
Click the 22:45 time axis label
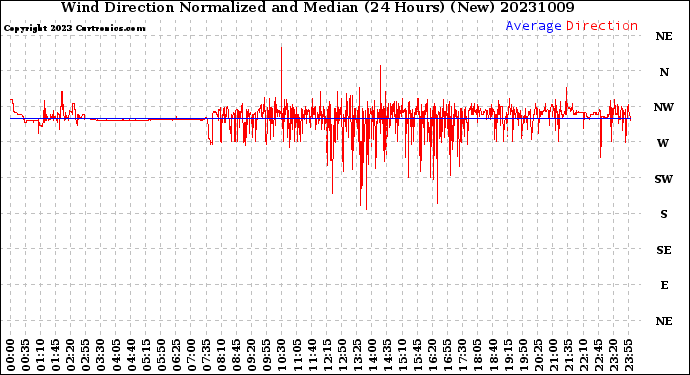[x=598, y=355]
